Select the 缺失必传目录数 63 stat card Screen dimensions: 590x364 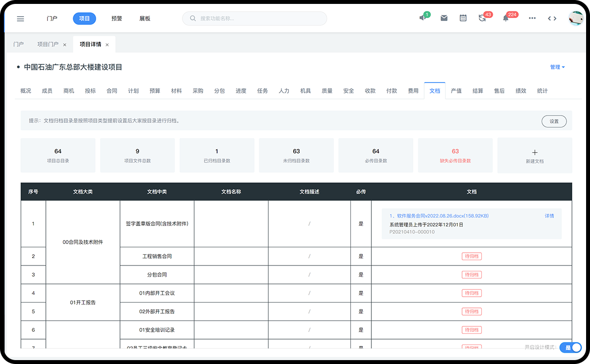point(455,155)
